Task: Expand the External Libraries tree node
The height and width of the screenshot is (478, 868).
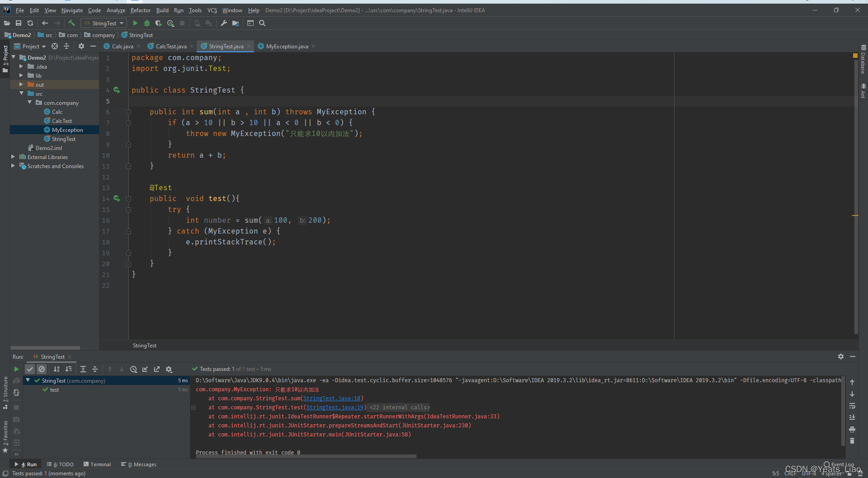Action: pyautogui.click(x=13, y=157)
